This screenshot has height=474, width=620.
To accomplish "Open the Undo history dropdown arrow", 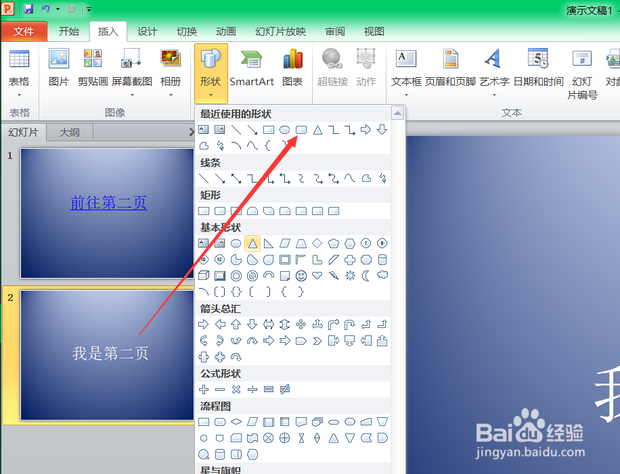I will click(x=58, y=9).
